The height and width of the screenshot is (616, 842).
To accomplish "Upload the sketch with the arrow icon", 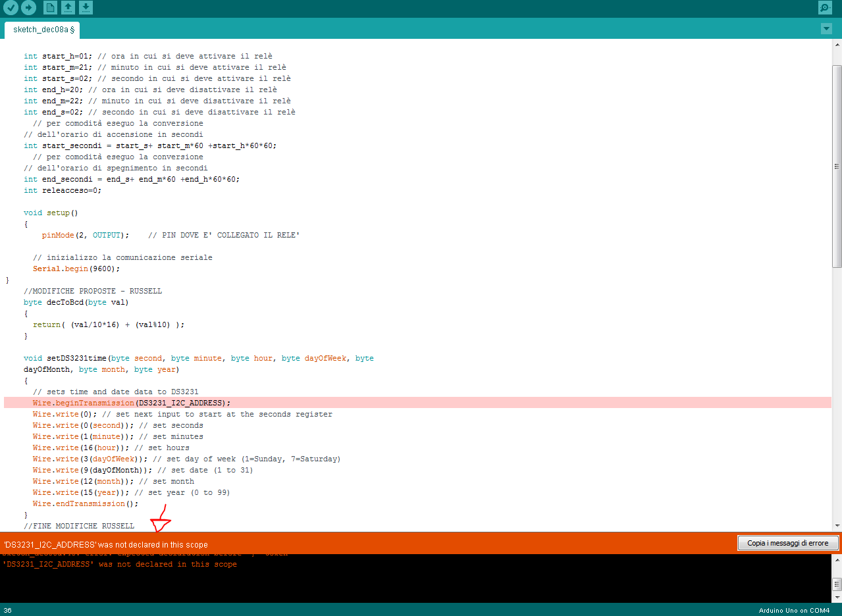I will click(28, 8).
